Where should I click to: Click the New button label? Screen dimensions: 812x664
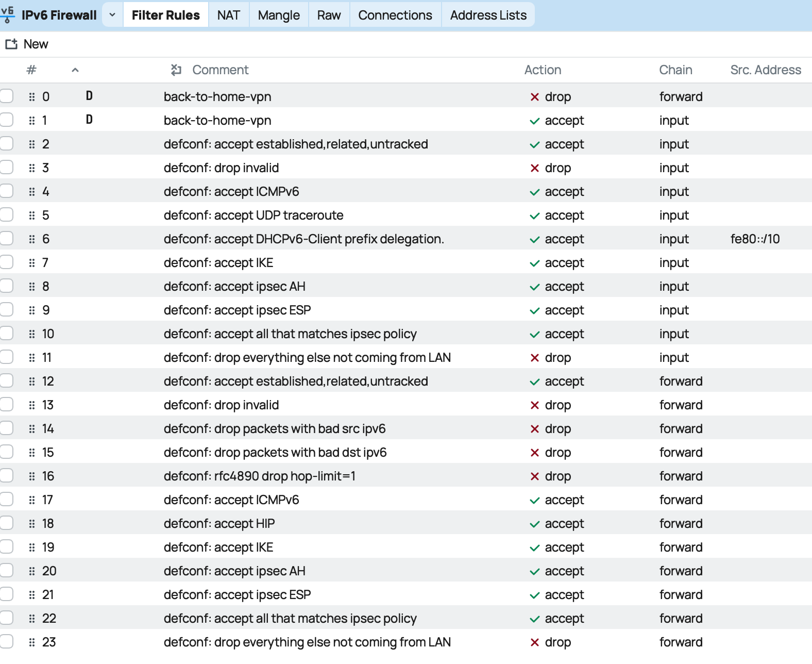(x=36, y=44)
